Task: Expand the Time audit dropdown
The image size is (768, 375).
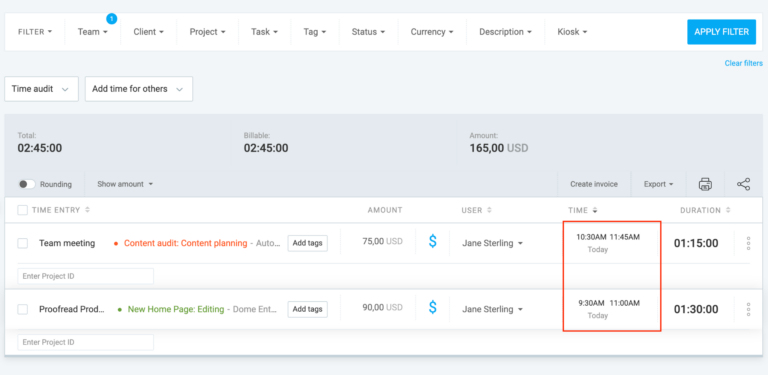Action: (x=42, y=89)
